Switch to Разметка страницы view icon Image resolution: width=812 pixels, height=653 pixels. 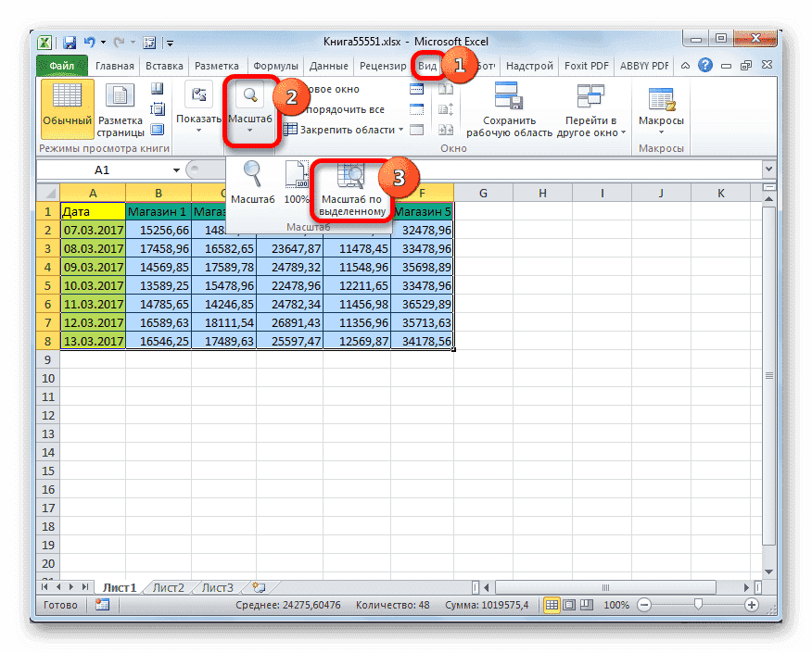tap(121, 109)
